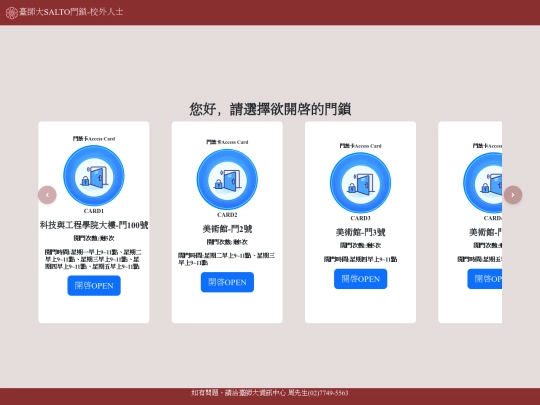Click the NTNU logo in header
The height and width of the screenshot is (405, 540).
click(x=11, y=12)
